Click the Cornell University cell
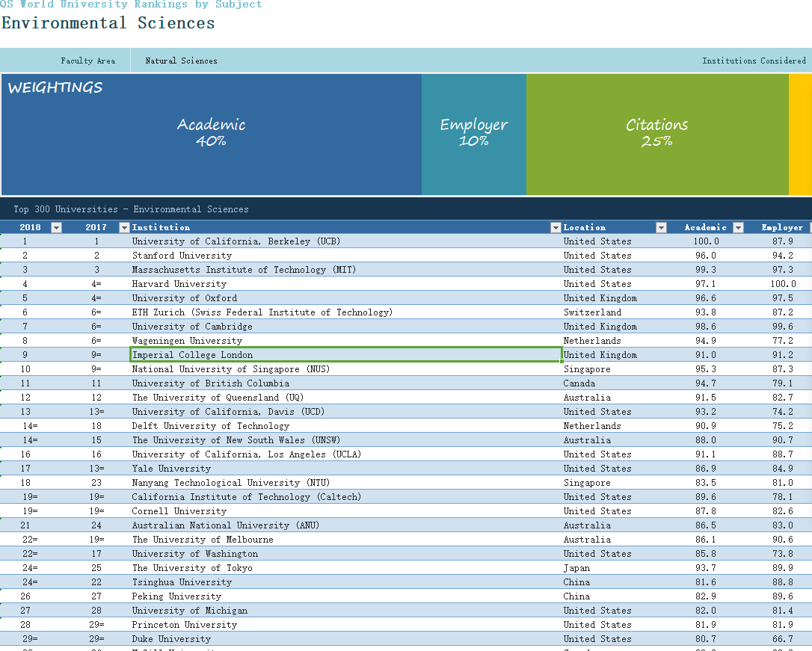 pos(346,511)
